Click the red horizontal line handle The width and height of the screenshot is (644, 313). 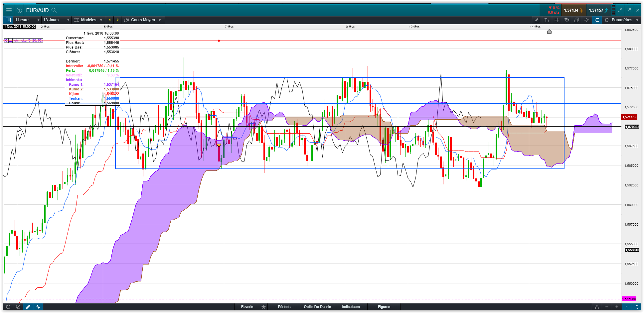click(219, 41)
